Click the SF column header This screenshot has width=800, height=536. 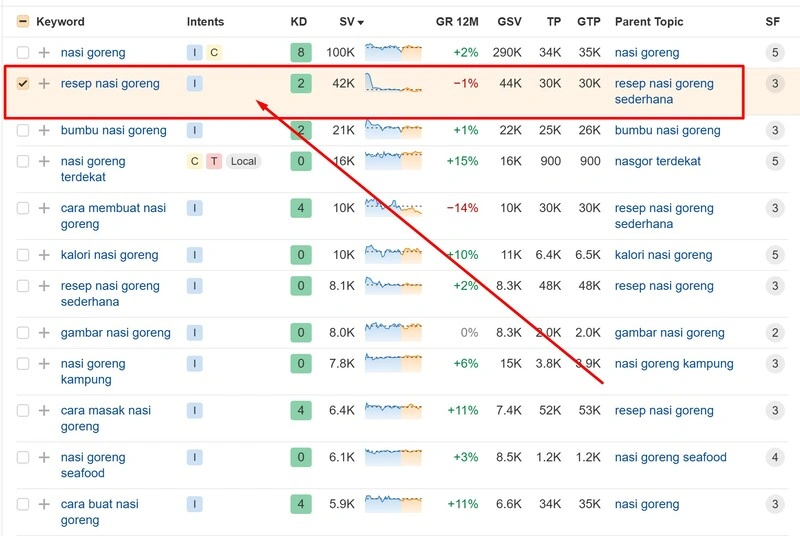point(772,22)
